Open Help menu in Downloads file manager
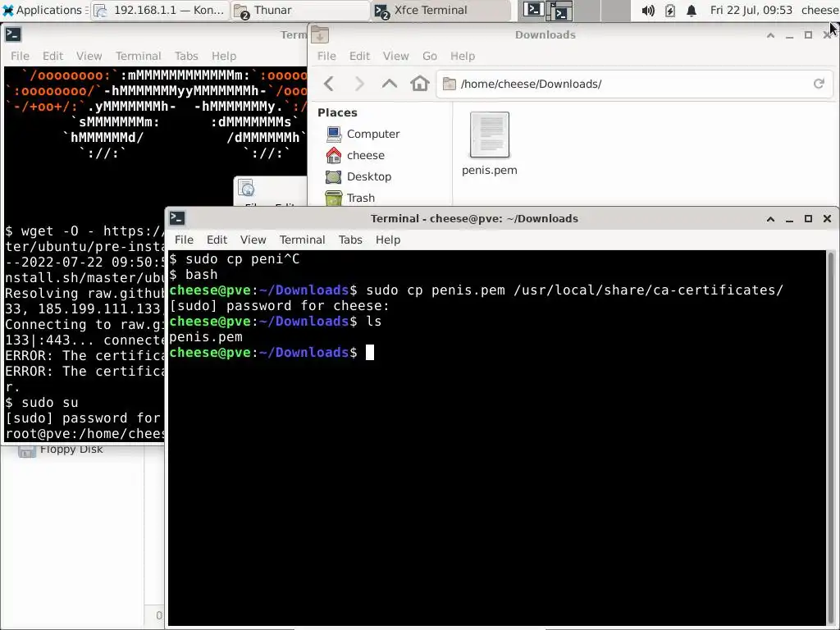 463,56
